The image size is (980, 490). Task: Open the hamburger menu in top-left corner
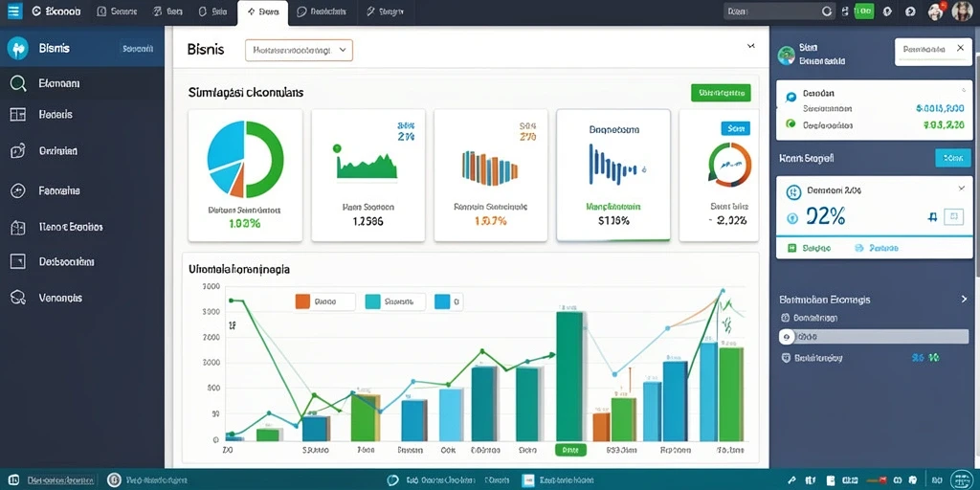click(14, 11)
